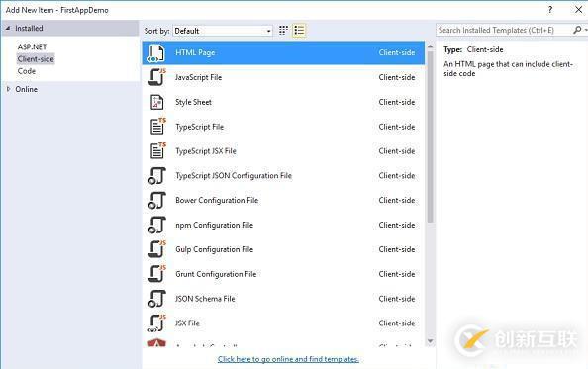This screenshot has width=588, height=369.
Task: Click the JSON Schema File icon
Action: (157, 299)
